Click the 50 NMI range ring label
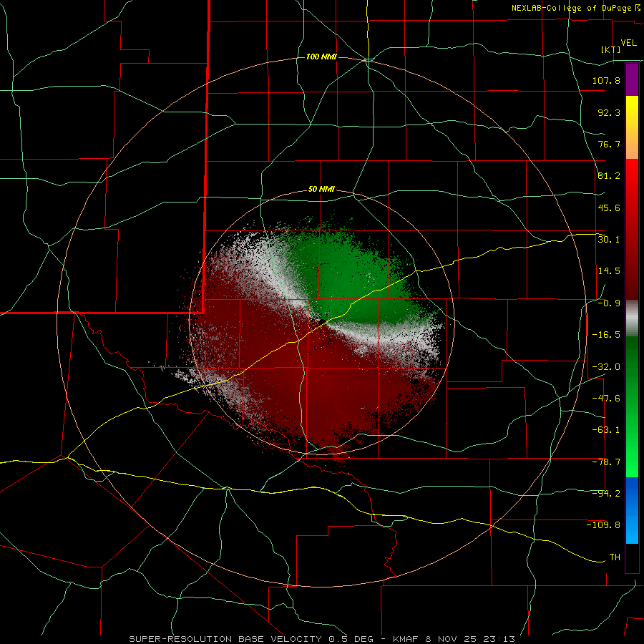 [x=321, y=190]
